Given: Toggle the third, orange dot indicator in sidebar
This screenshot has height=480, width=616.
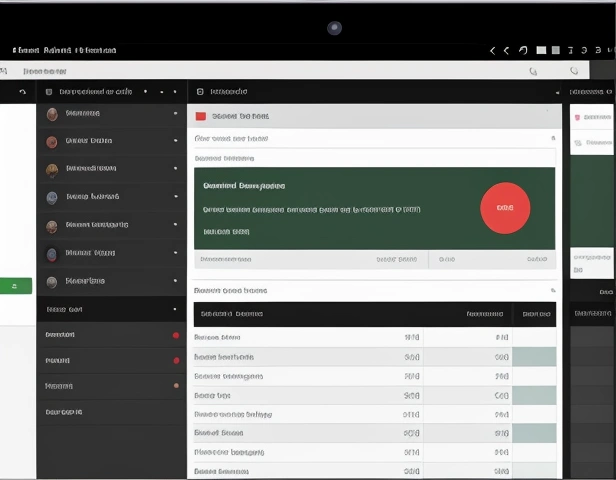Looking at the screenshot, I should click(176, 385).
